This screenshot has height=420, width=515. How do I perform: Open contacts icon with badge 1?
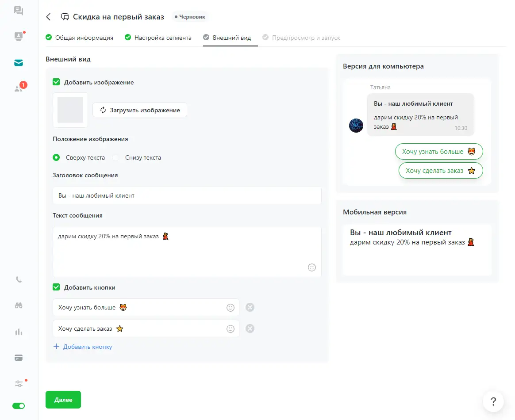19,88
